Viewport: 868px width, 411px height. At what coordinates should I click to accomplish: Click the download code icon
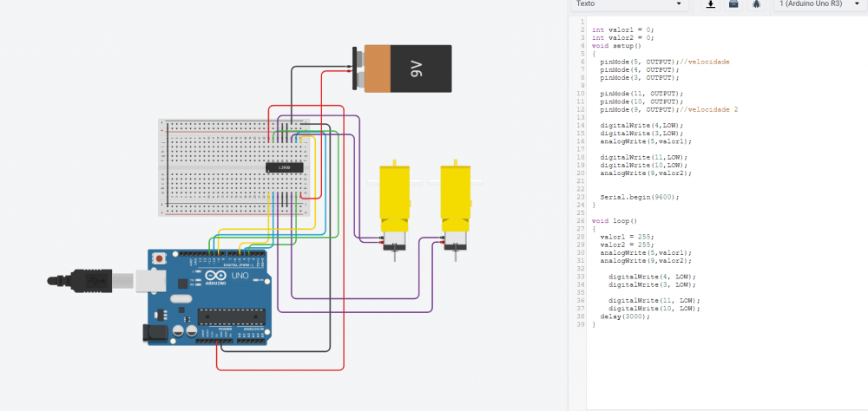tap(711, 4)
